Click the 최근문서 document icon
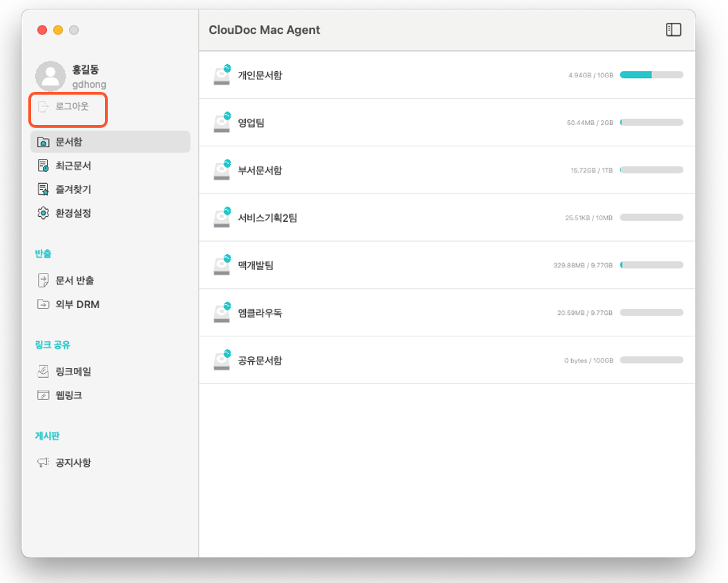Screen dimensions: 728x583 (x=44, y=165)
